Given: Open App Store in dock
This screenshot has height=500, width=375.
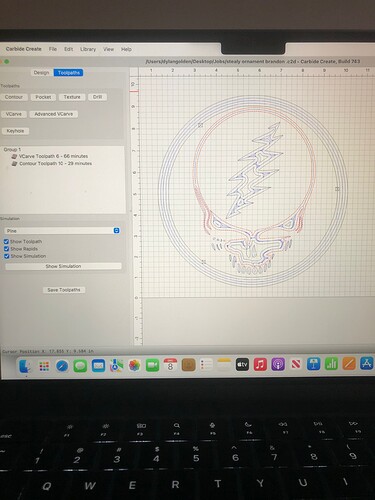Looking at the screenshot, I should 367,363.
